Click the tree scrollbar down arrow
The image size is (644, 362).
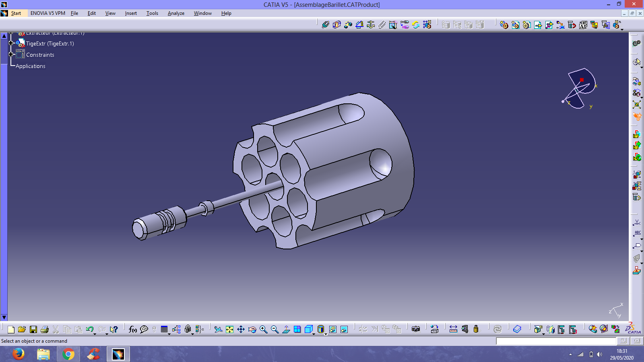tap(4, 317)
